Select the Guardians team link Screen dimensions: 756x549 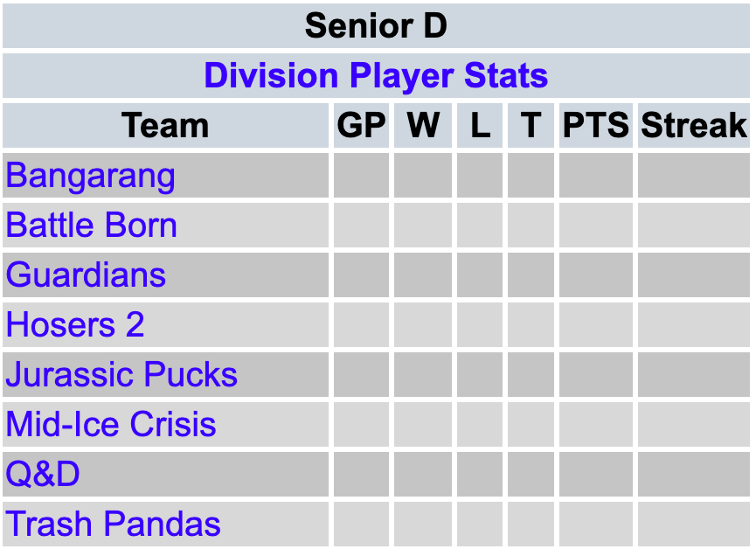tap(87, 275)
